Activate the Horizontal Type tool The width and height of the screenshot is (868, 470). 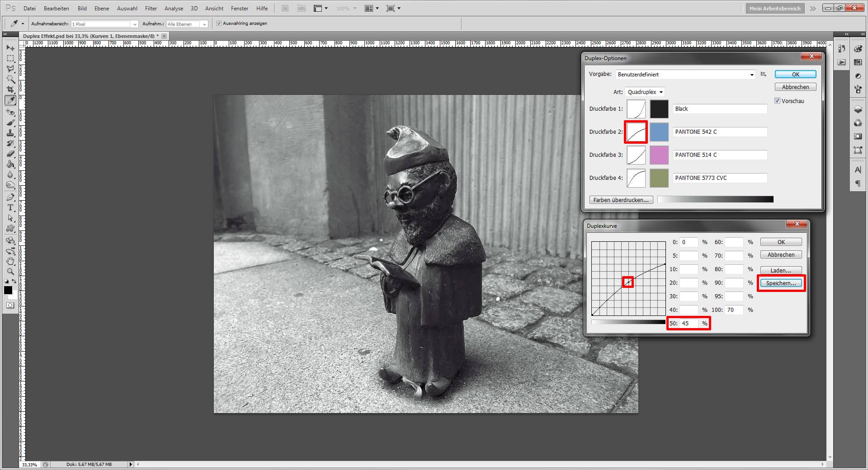click(x=10, y=208)
